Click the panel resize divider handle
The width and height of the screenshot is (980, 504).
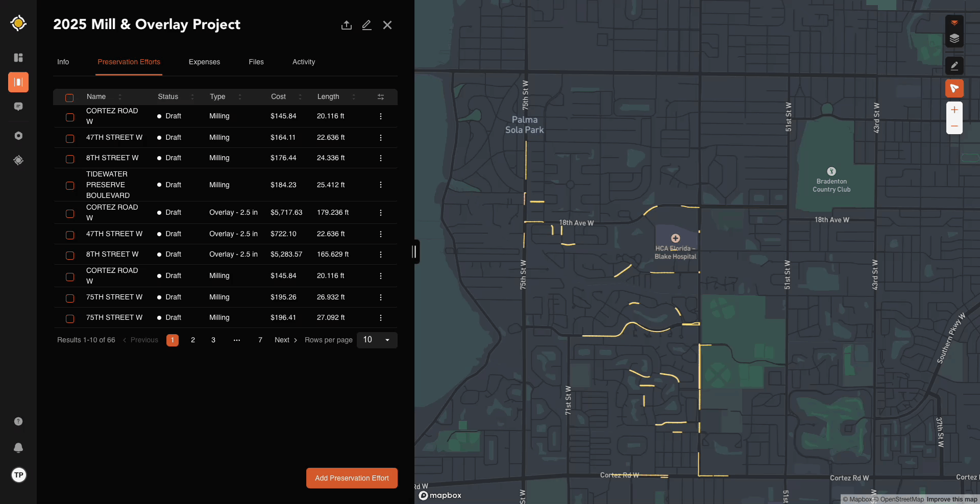click(x=414, y=251)
